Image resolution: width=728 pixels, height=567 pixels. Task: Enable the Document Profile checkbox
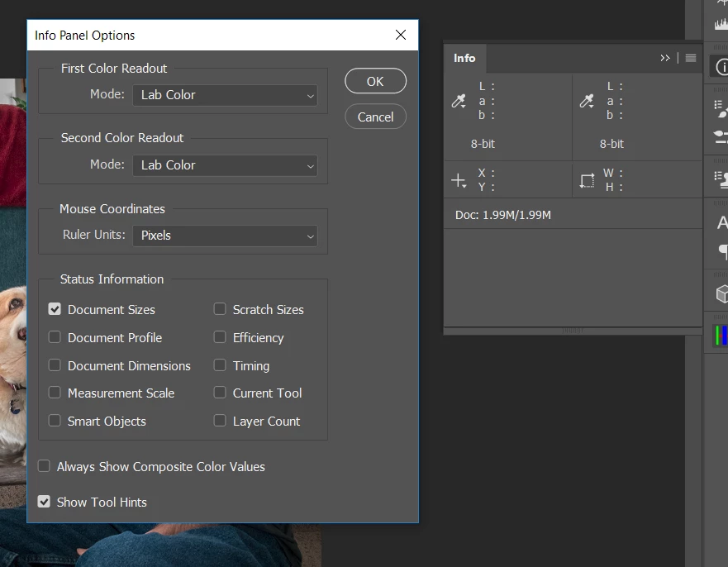(x=55, y=337)
